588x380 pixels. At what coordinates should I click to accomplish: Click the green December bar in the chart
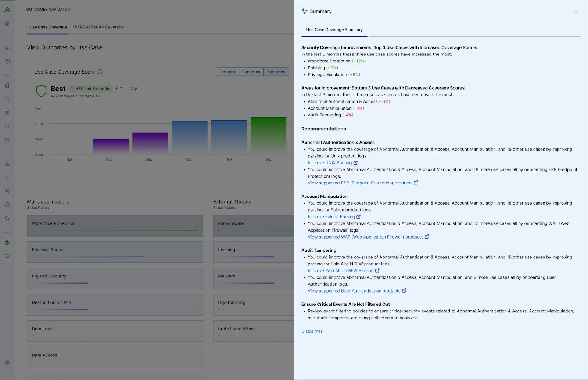(x=268, y=135)
